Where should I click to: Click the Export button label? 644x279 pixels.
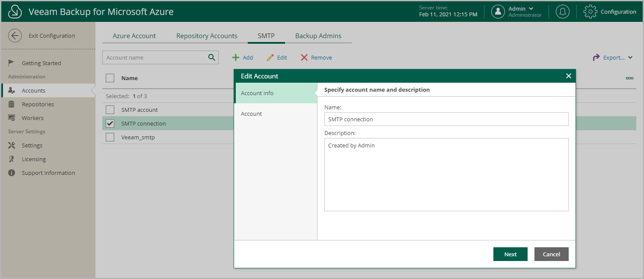(x=614, y=57)
